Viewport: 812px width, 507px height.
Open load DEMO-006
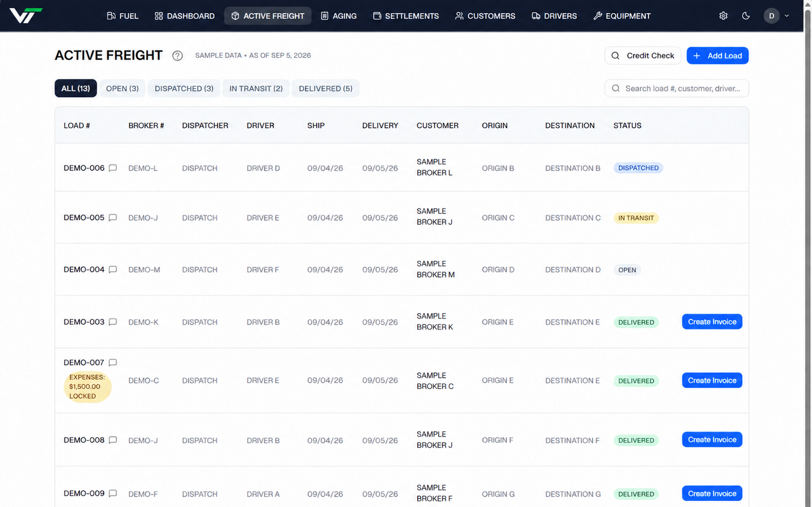[84, 168]
